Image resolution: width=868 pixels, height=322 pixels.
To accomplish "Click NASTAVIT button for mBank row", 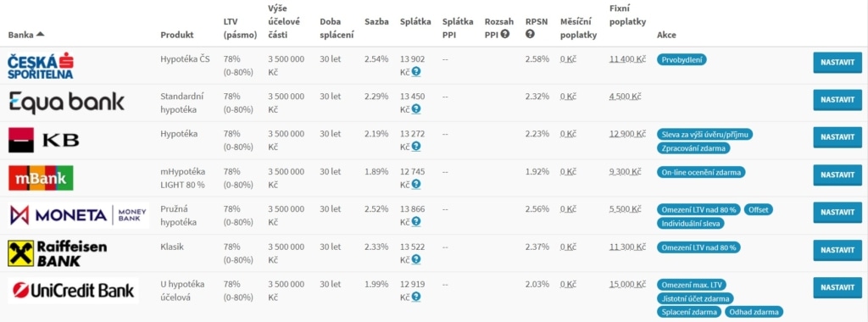I will (x=837, y=175).
